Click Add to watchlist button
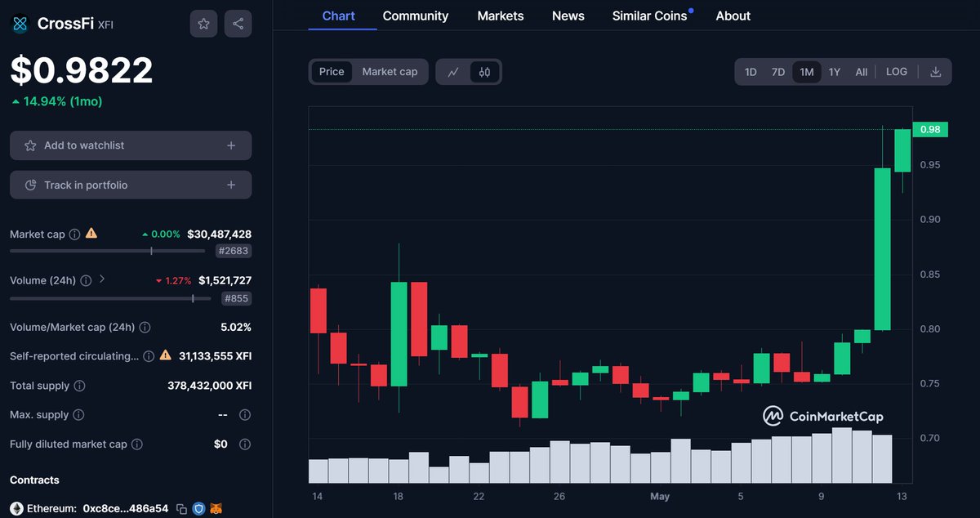 coord(131,145)
